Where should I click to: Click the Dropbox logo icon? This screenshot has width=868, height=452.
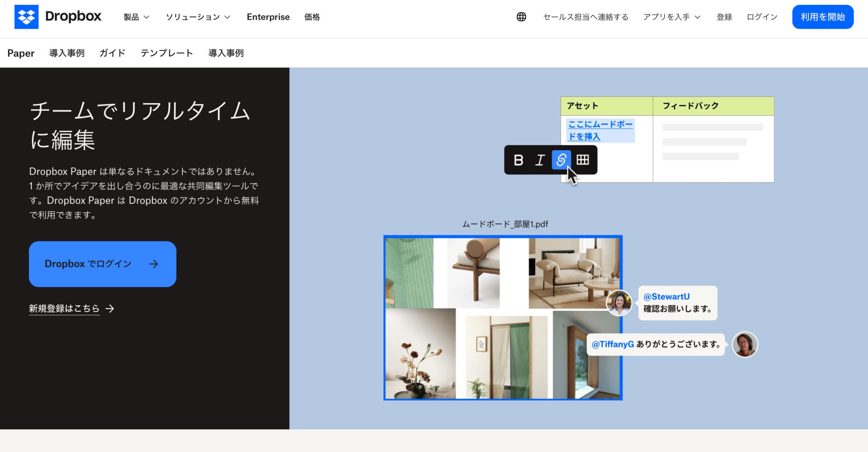point(26,16)
